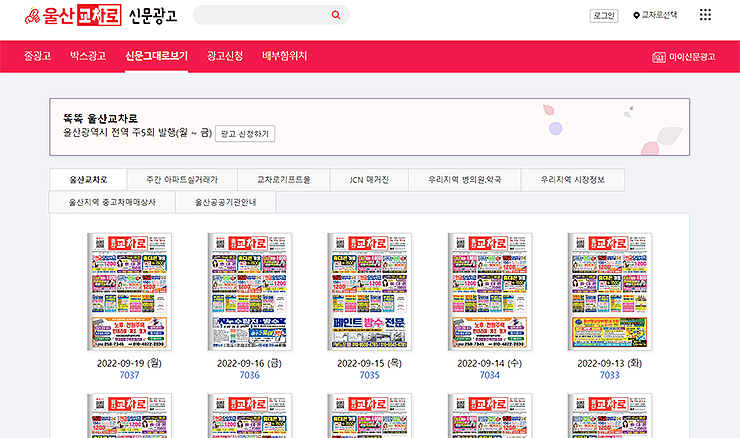Click issue number 7036 link

(x=250, y=375)
